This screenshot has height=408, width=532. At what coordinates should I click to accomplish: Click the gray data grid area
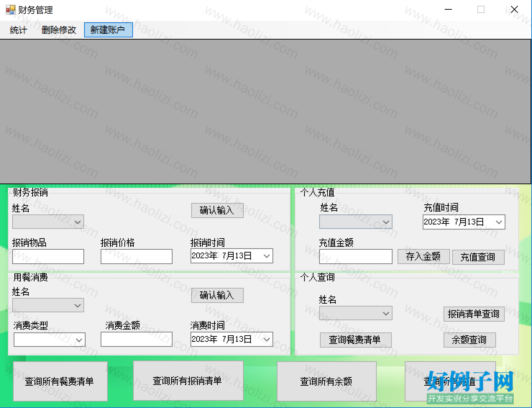pyautogui.click(x=265, y=112)
